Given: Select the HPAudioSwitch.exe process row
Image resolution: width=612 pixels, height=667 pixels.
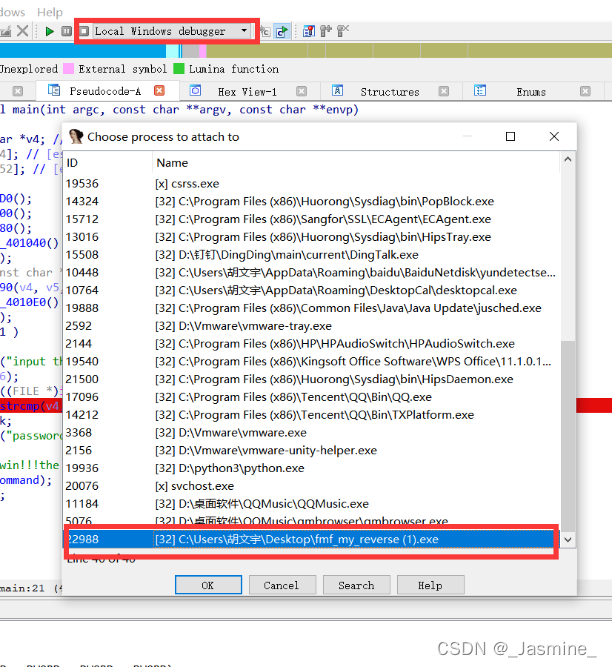Looking at the screenshot, I should [x=311, y=344].
